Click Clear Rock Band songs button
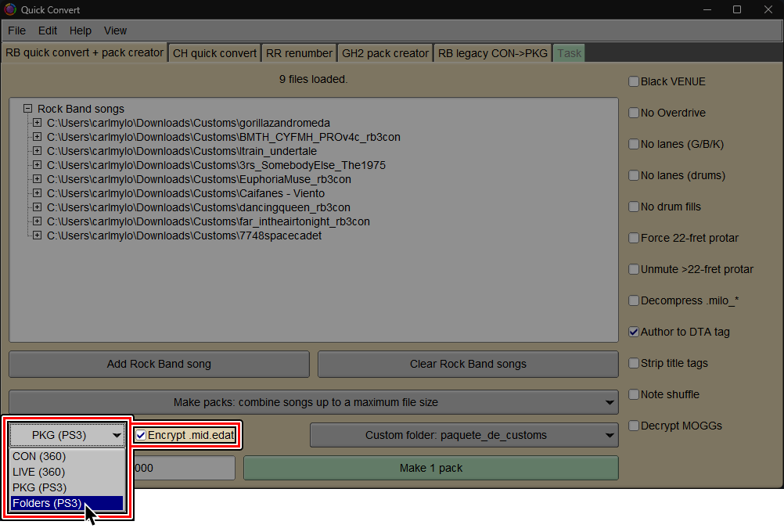 [x=468, y=364]
